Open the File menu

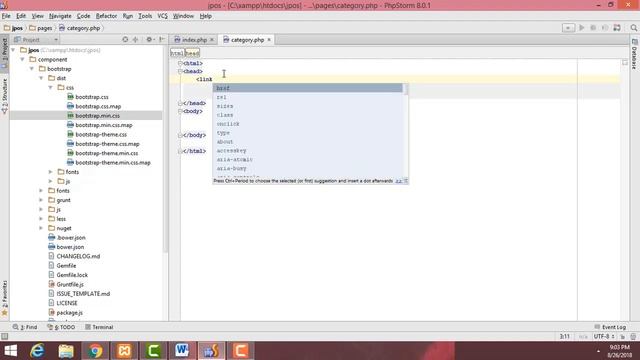click(6, 16)
